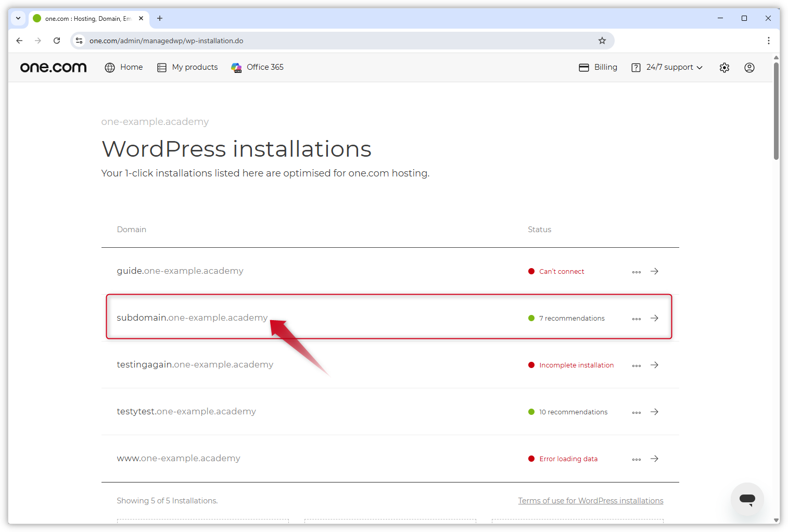Open Terms of use for WordPress installations
Viewport: 788px width, 532px height.
[x=591, y=501]
